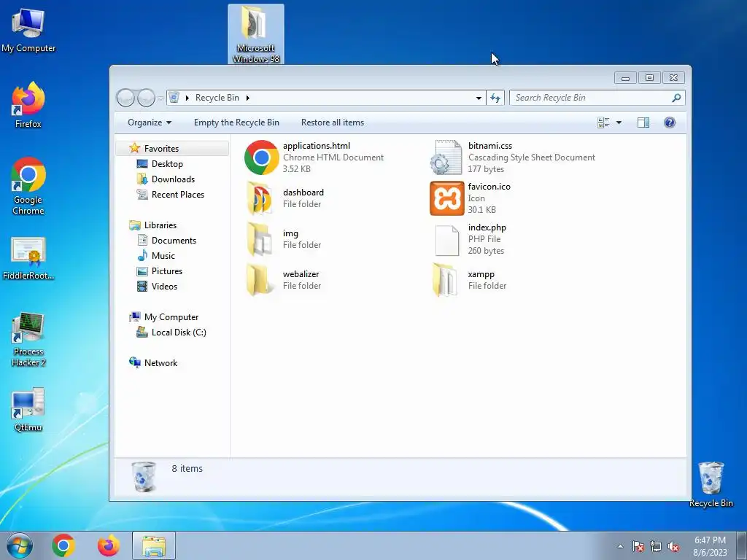The width and height of the screenshot is (747, 560).
Task: Select My Computer in navigation pane
Action: [171, 317]
